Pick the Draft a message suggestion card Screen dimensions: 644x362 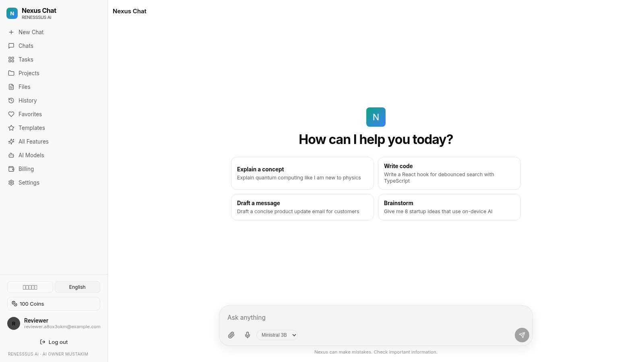click(x=302, y=207)
